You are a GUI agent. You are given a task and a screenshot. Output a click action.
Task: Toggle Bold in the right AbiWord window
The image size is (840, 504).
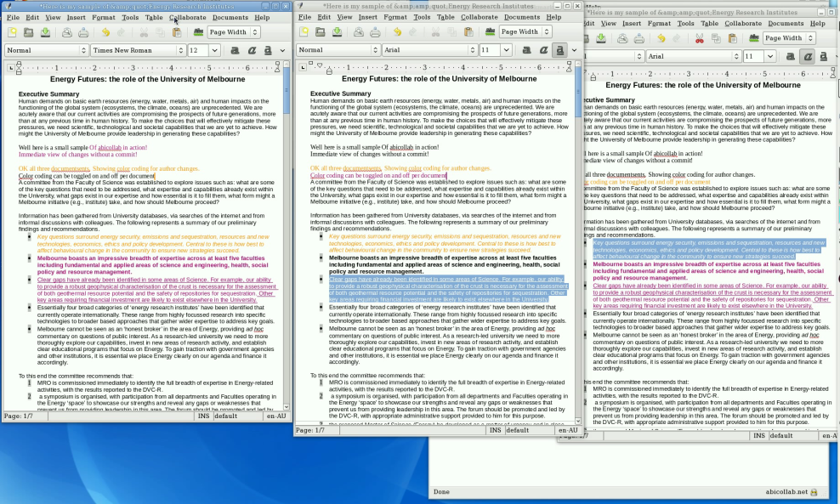tap(790, 56)
